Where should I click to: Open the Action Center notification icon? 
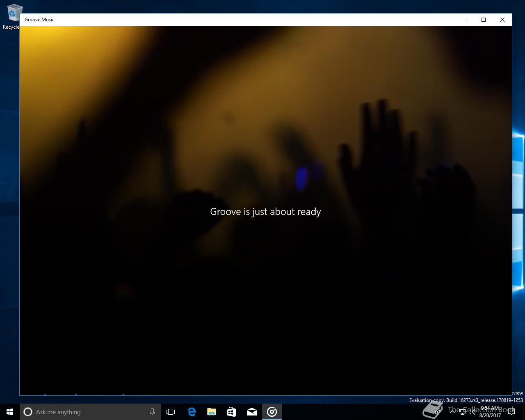tap(511, 412)
